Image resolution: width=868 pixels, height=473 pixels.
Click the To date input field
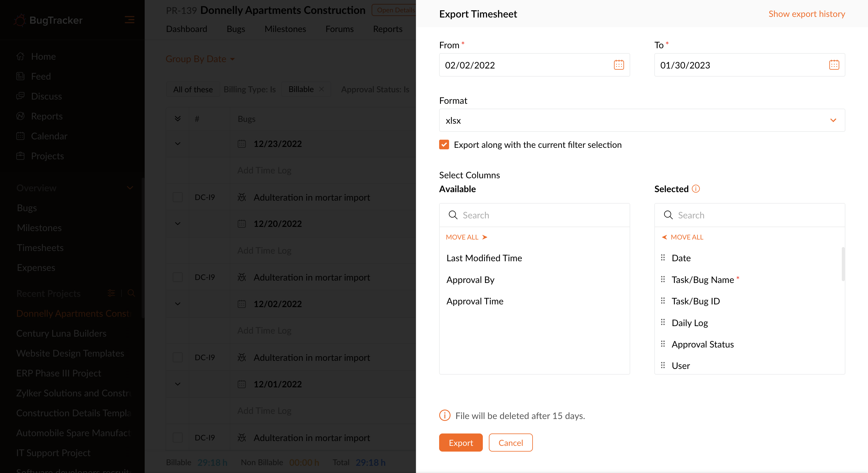[749, 65]
